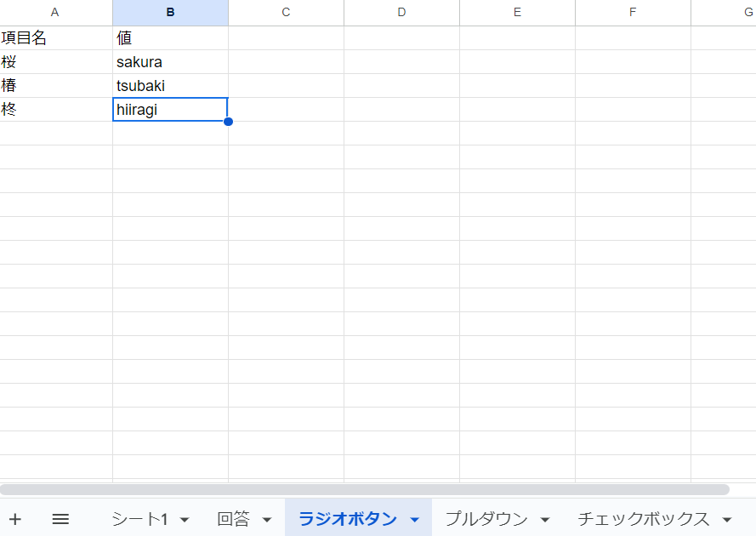
Task: Open the チェックボックス tab dropdown arrow
Action: pos(727,519)
